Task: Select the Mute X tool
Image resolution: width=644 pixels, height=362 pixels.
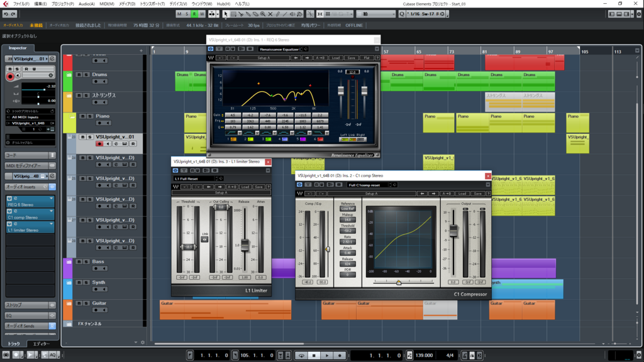Action: coord(270,14)
